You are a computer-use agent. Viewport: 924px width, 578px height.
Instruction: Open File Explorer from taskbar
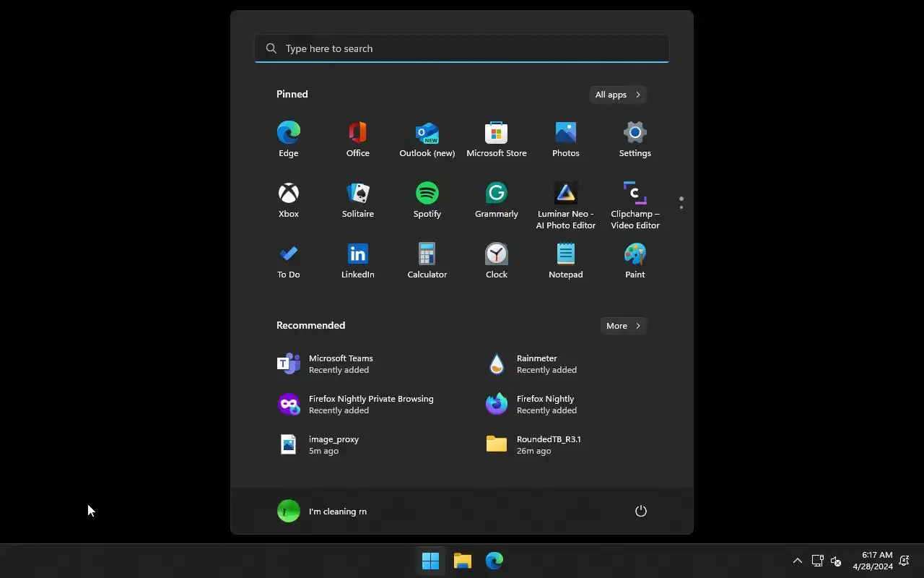click(x=463, y=561)
